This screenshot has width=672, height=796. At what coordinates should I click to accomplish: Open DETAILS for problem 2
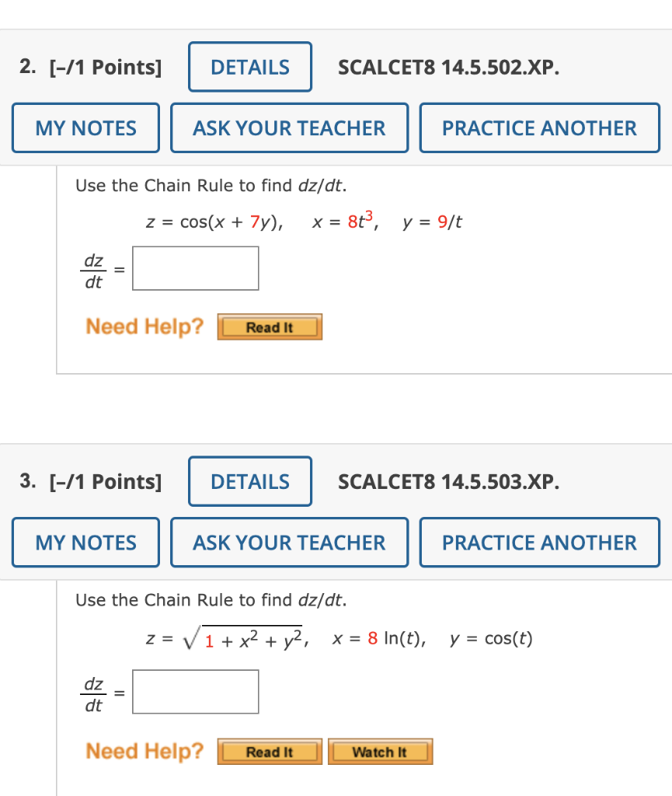coord(249,67)
